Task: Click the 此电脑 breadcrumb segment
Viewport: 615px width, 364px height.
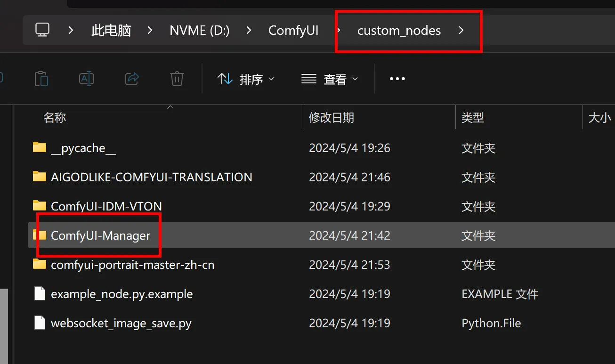Action: [x=111, y=31]
